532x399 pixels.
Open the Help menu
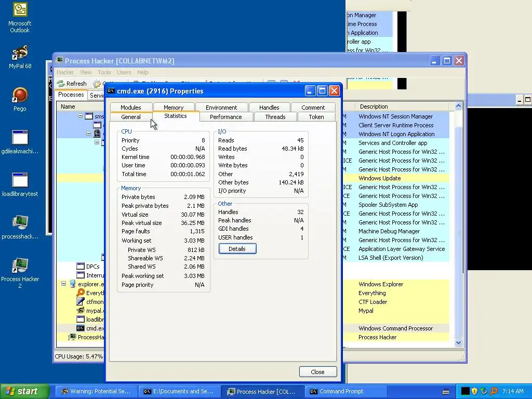coord(142,72)
